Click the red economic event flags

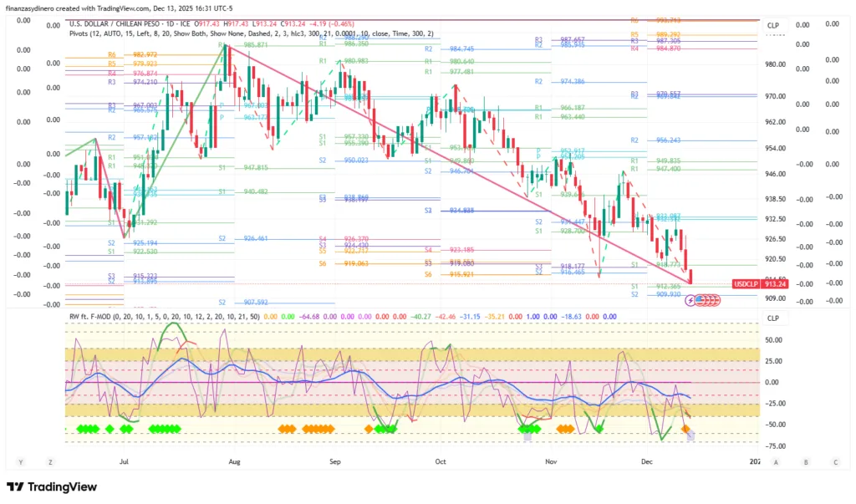click(704, 299)
